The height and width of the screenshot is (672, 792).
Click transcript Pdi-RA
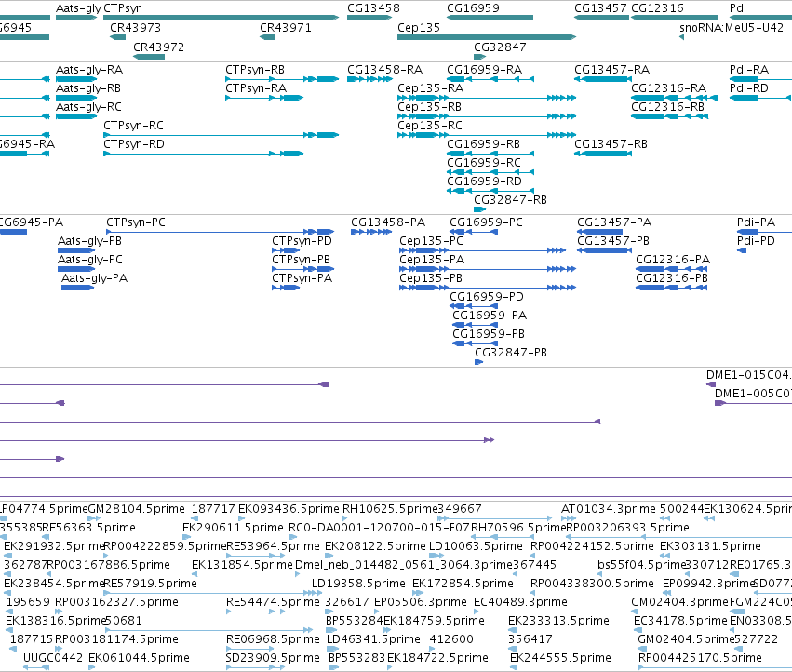pos(760,79)
